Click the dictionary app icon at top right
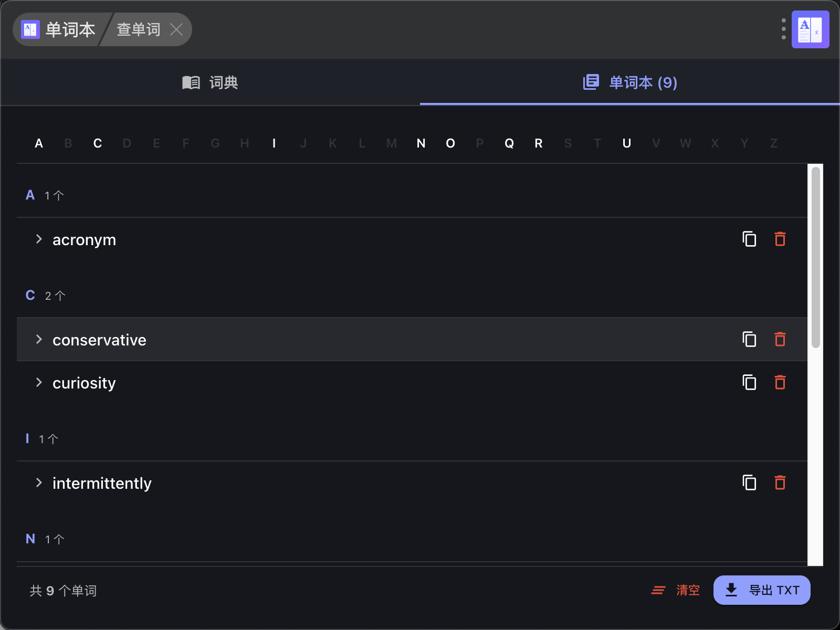The image size is (840, 630). pos(810,29)
